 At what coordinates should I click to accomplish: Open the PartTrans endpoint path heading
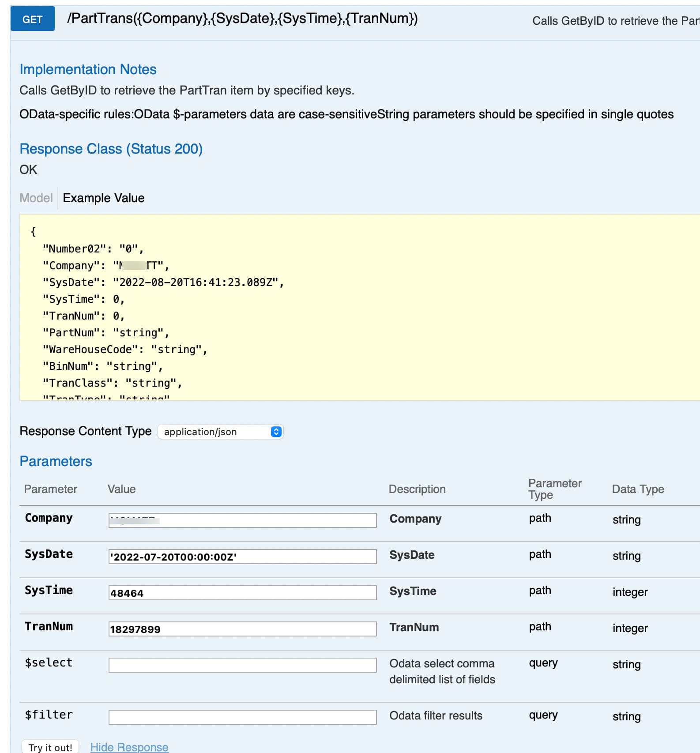(x=242, y=19)
